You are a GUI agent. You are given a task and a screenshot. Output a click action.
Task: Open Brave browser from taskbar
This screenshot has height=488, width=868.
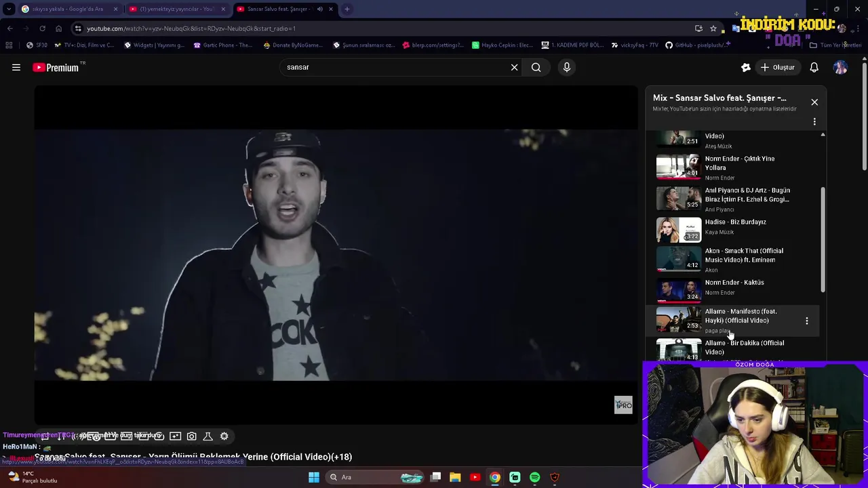[x=555, y=477]
